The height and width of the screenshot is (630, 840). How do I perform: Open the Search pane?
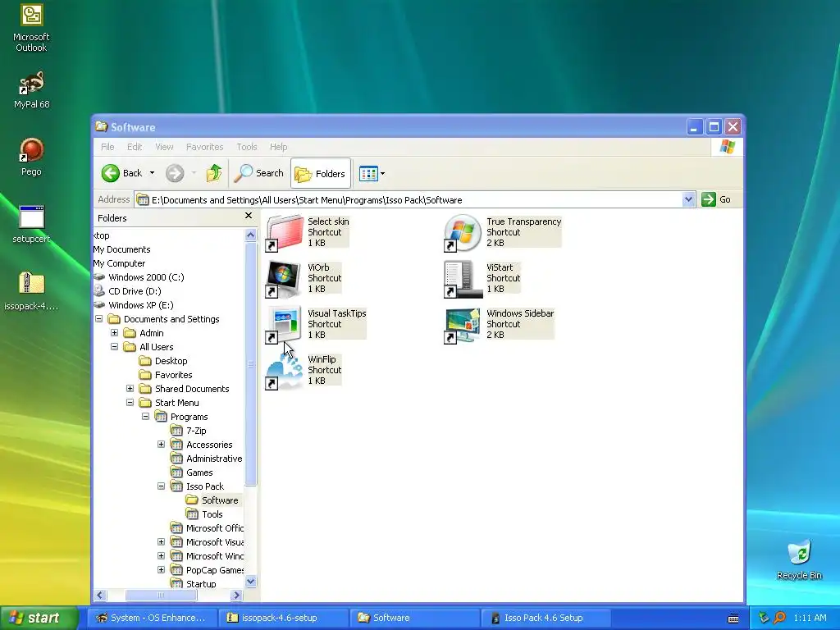(x=260, y=173)
